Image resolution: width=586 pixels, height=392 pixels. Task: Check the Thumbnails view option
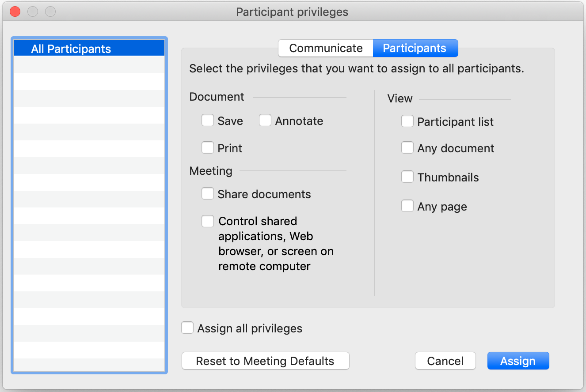point(407,177)
